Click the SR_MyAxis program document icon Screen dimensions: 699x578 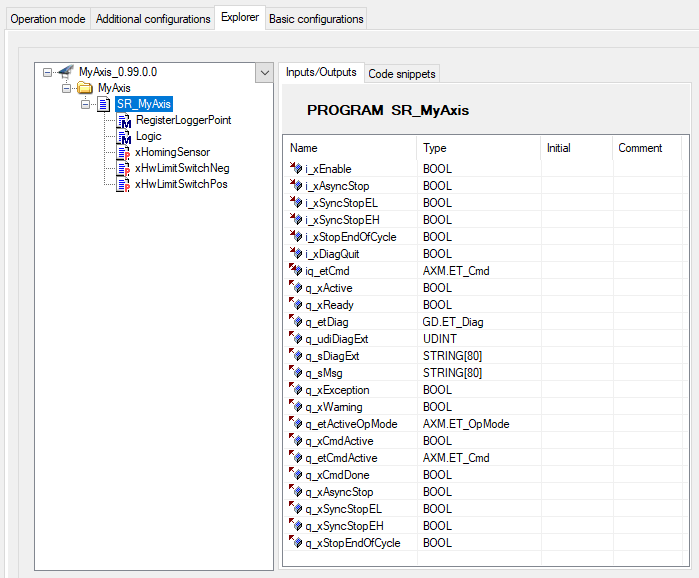[x=104, y=104]
